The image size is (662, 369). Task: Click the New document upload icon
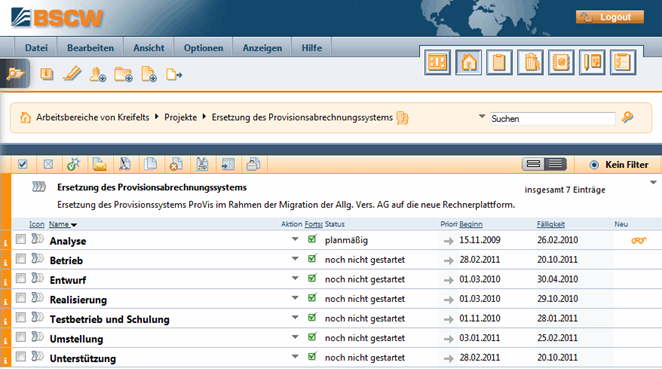pos(149,74)
